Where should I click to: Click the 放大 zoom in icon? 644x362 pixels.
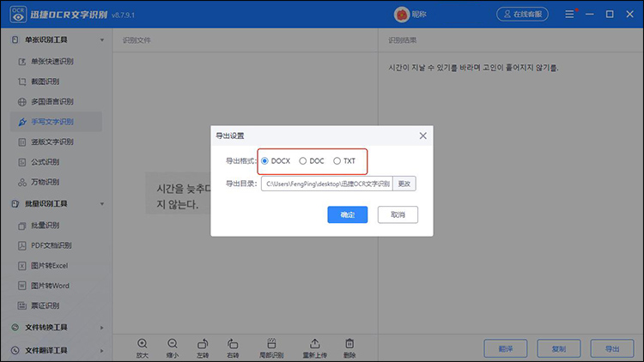pos(142,344)
